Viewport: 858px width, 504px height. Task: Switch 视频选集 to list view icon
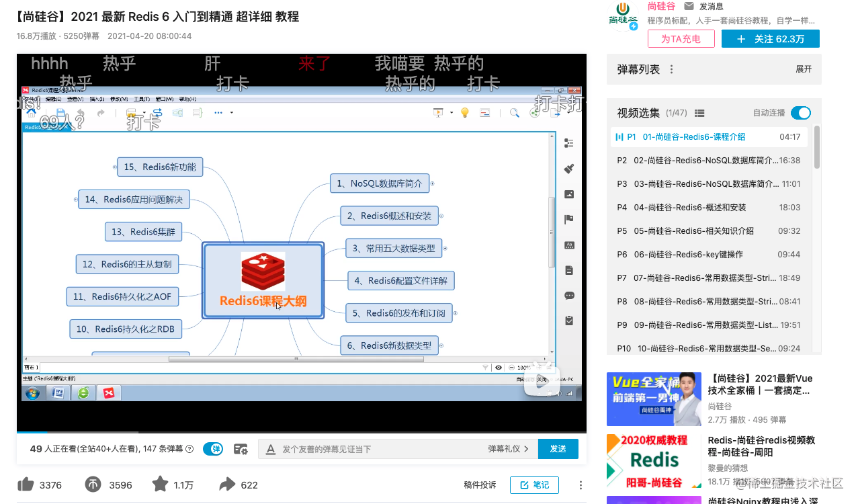click(699, 113)
